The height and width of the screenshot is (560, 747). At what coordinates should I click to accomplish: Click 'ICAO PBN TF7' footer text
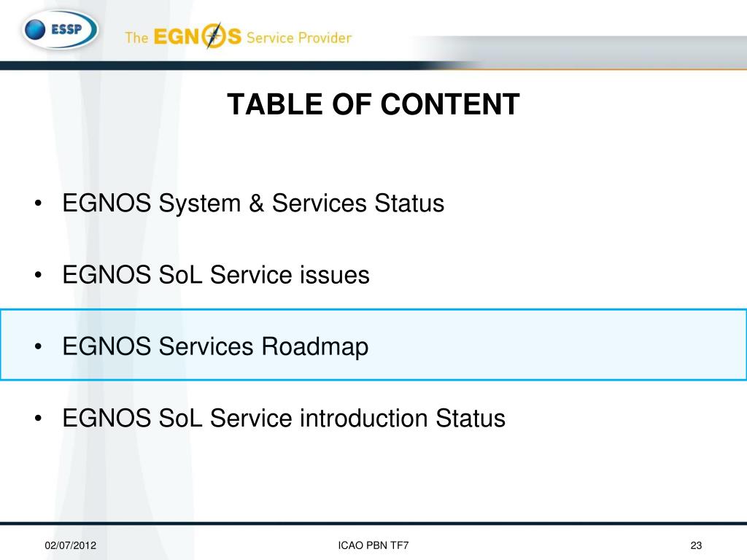373,545
